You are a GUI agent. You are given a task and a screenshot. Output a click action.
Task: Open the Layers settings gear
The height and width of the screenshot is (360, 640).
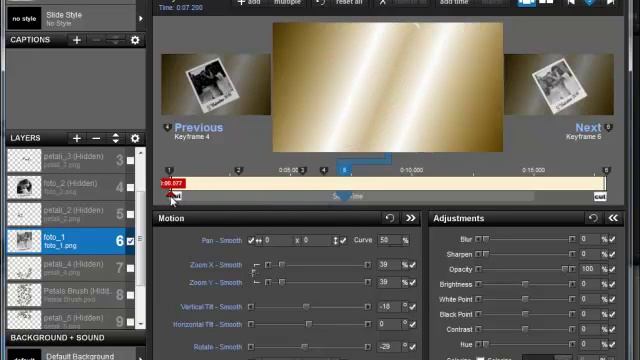tap(135, 138)
